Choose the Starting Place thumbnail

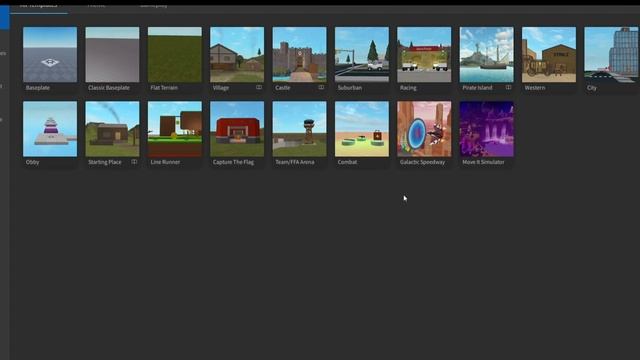click(x=112, y=129)
